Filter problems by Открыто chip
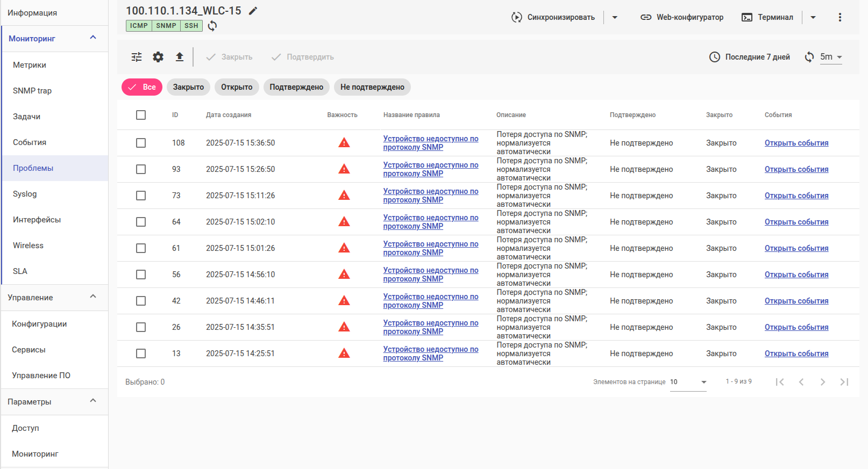This screenshot has height=469, width=868. (x=237, y=87)
